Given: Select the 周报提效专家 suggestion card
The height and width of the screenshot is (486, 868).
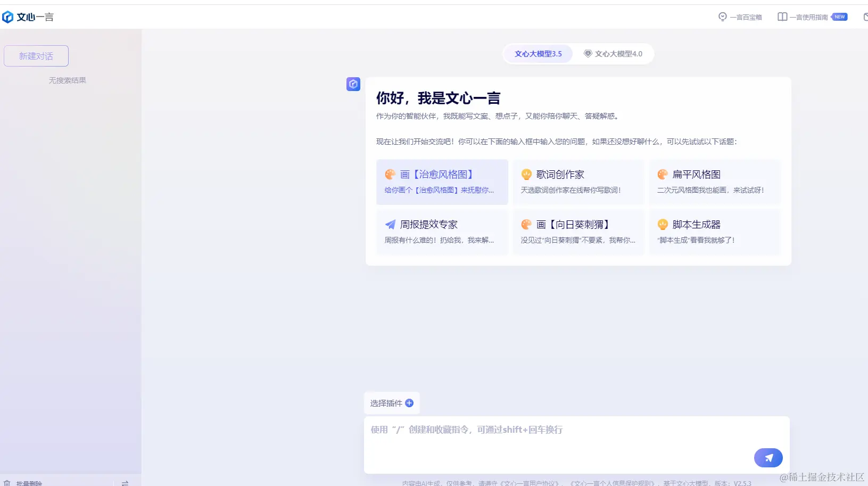Looking at the screenshot, I should 442,232.
